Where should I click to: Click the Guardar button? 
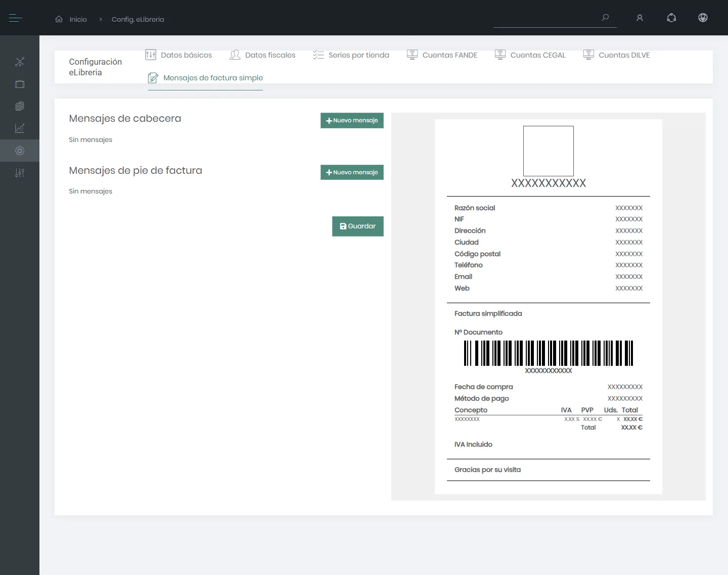coord(358,226)
